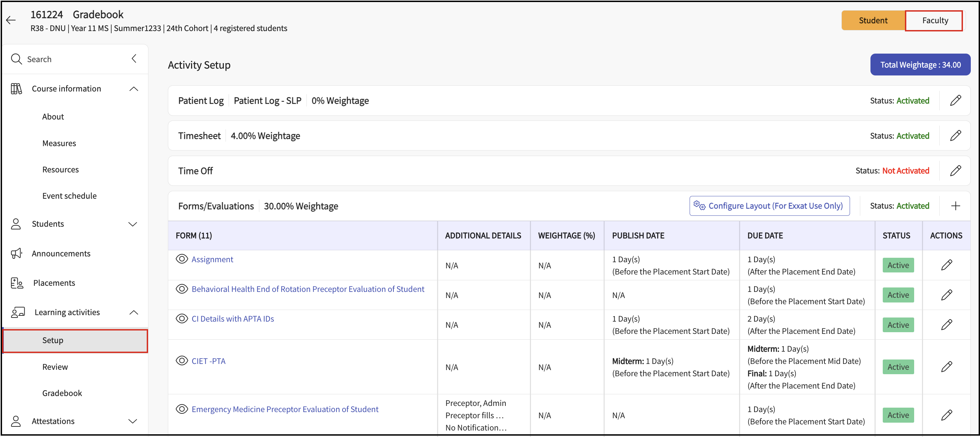The width and height of the screenshot is (980, 437).
Task: Expand the Students section chevron
Action: (x=133, y=224)
